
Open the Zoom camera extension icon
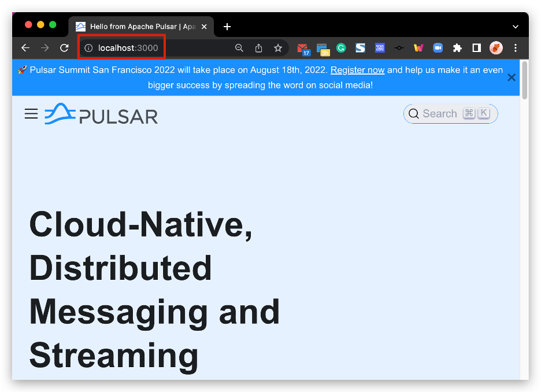tap(438, 49)
